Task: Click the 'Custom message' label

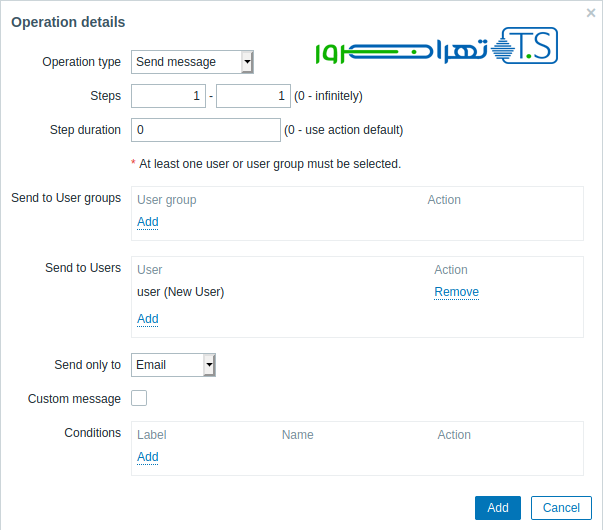Action: [74, 399]
